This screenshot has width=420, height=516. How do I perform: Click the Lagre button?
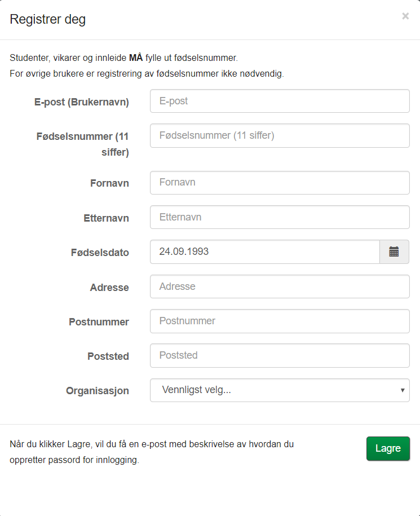[388, 448]
